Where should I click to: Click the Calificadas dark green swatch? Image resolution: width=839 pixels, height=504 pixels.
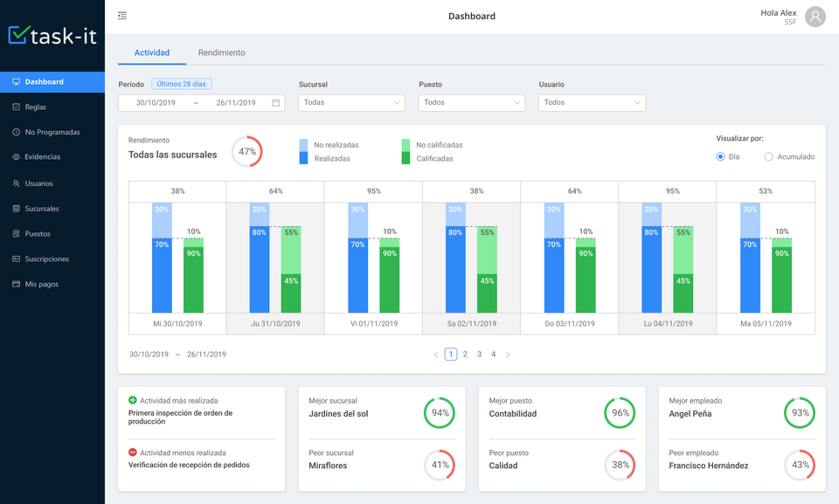[x=406, y=158]
